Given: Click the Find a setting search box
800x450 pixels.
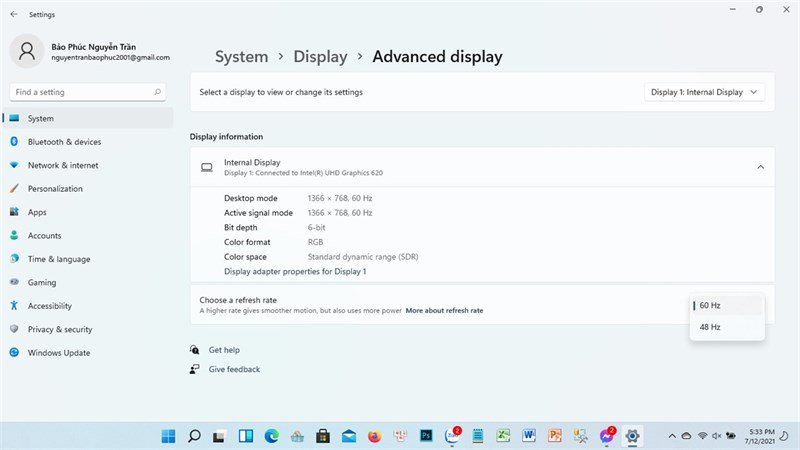Looking at the screenshot, I should tap(80, 92).
